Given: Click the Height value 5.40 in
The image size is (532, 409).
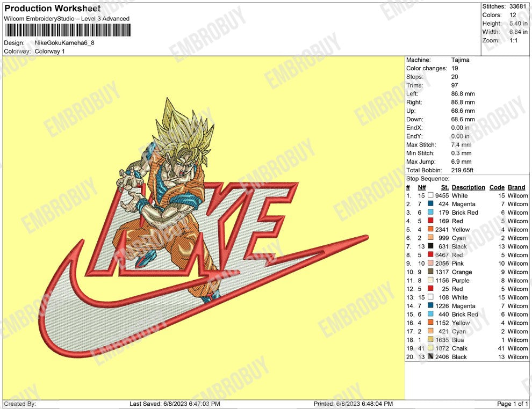Looking at the screenshot, I should click(x=518, y=24).
